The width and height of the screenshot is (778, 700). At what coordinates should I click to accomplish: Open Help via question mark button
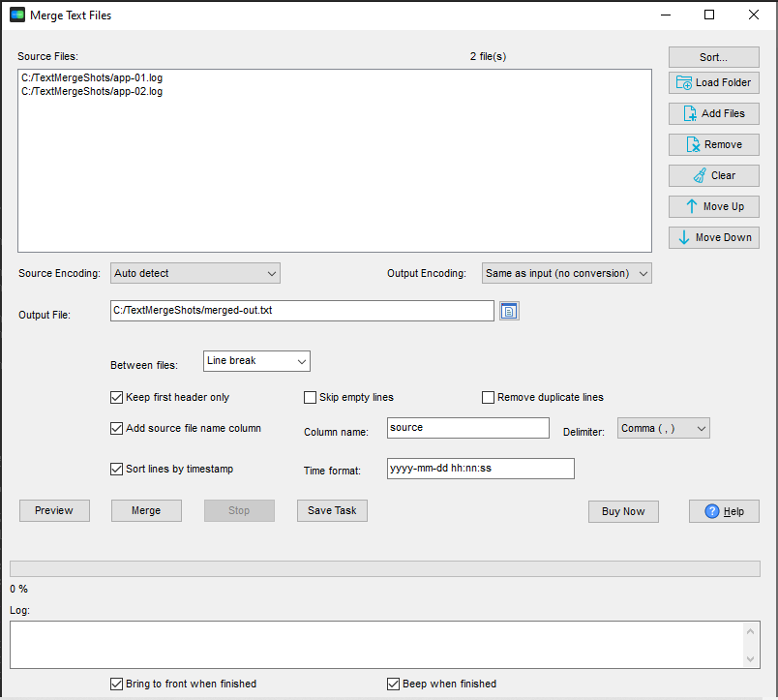pos(724,511)
